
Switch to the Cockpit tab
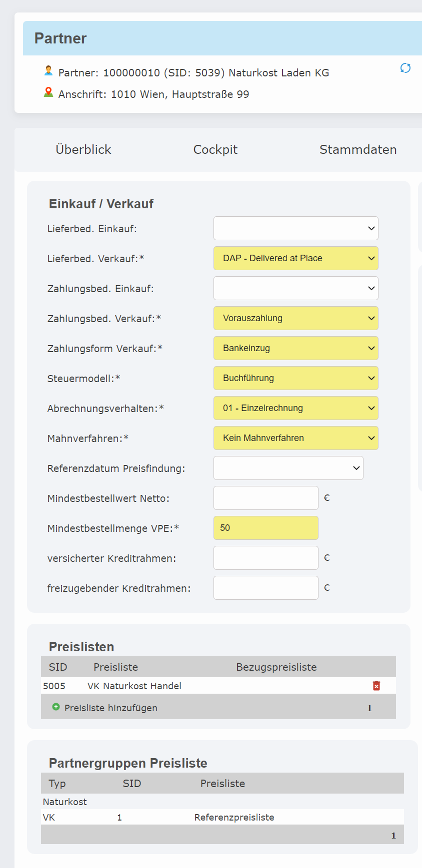[215, 149]
